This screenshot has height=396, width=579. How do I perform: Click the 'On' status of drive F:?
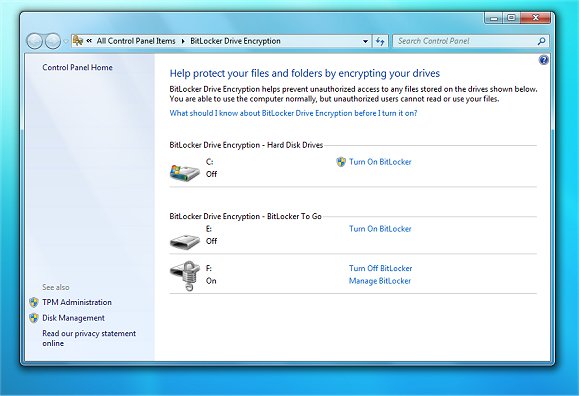pyautogui.click(x=211, y=281)
